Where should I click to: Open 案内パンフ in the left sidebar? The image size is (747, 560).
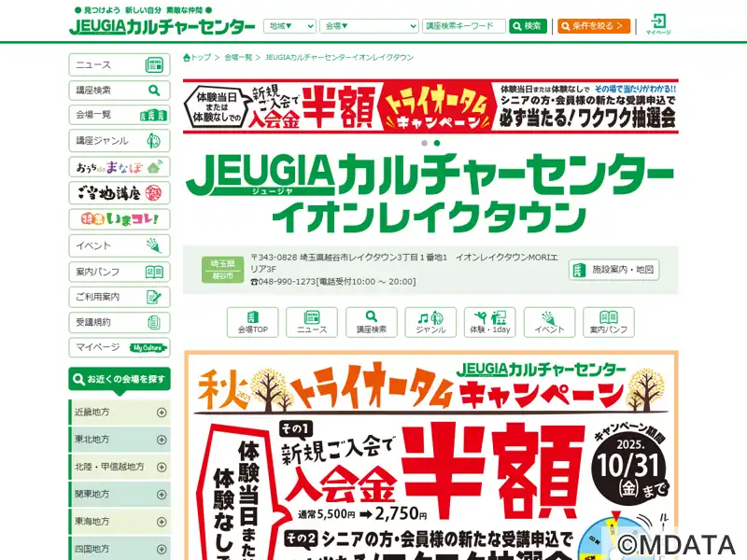coord(120,272)
